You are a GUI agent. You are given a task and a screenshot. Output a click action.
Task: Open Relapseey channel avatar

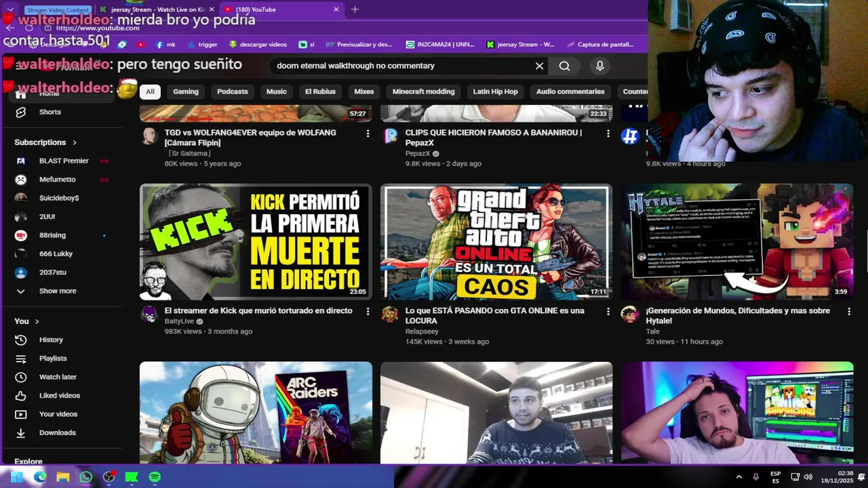coord(390,314)
